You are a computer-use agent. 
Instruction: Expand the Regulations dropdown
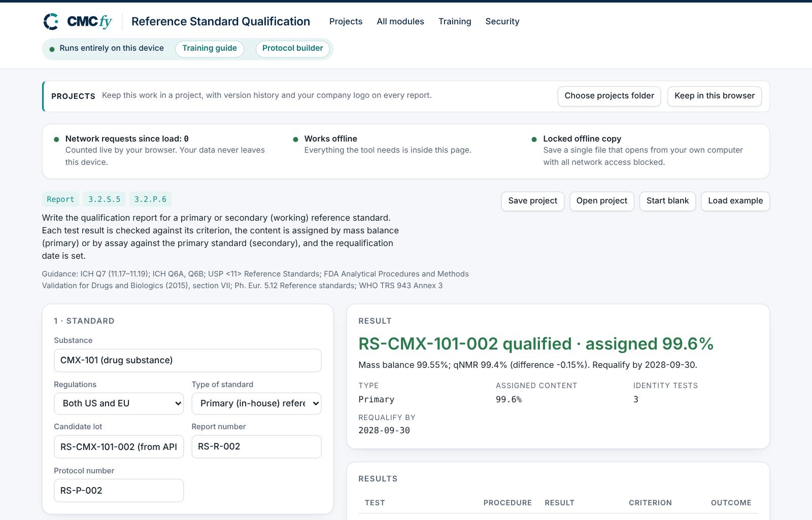(x=119, y=403)
